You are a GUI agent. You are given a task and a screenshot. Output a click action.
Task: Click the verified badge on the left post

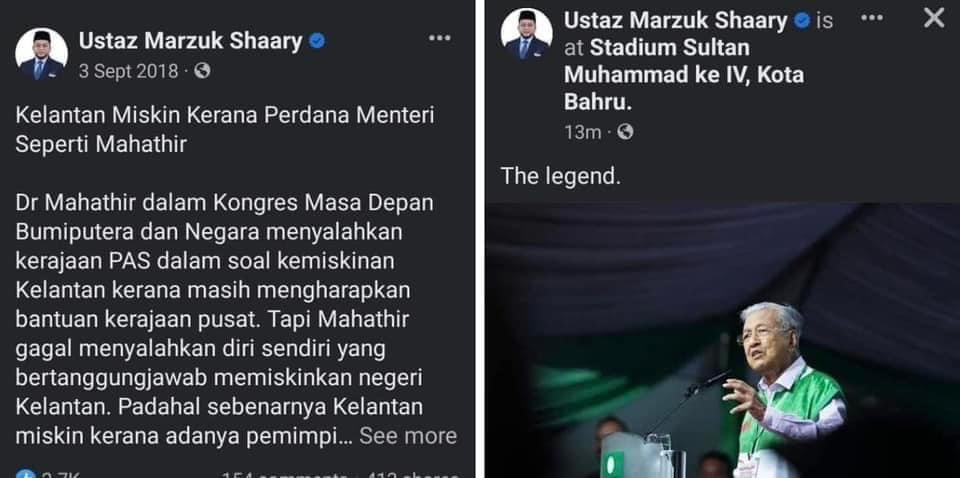(x=317, y=41)
